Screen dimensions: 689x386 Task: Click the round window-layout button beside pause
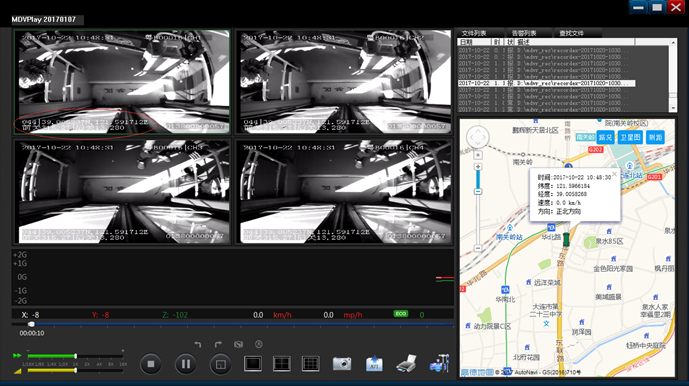[221, 364]
